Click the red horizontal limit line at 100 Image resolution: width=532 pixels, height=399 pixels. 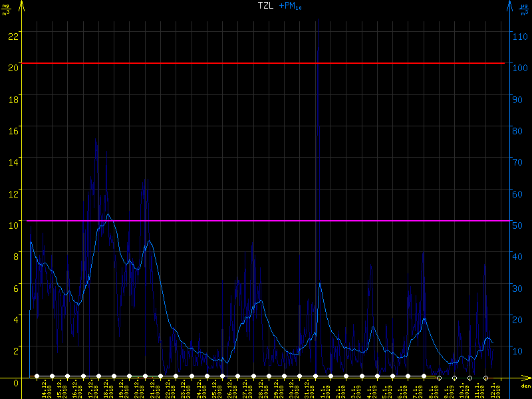pos(266,63)
